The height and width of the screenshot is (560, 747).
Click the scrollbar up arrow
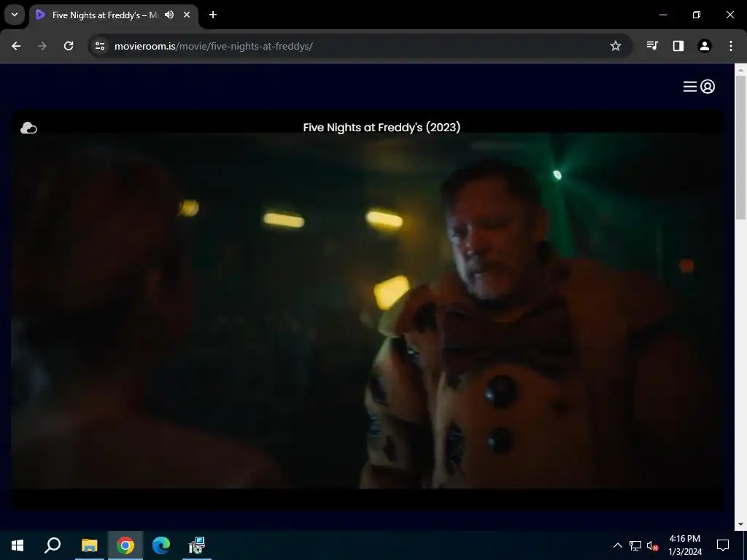(x=740, y=69)
